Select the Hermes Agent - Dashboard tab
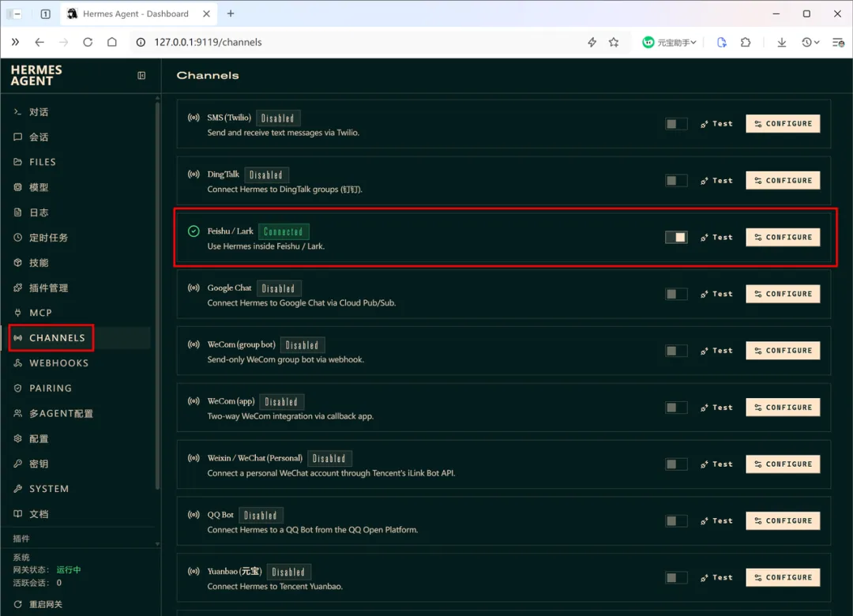This screenshot has height=616, width=853. point(136,13)
